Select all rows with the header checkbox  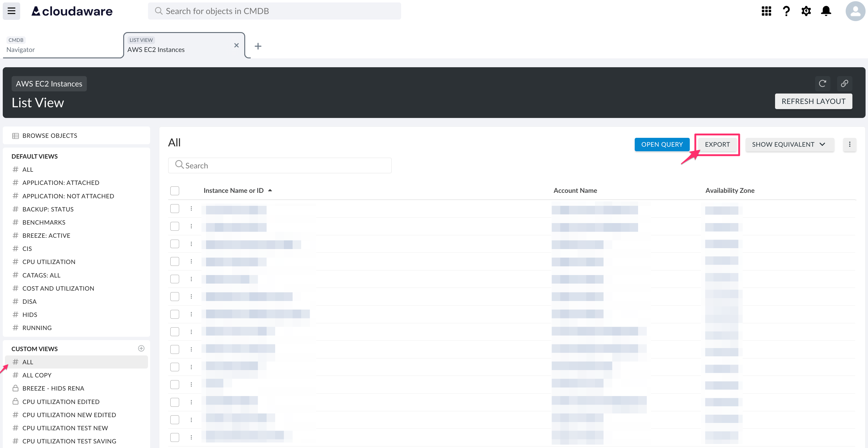point(175,191)
